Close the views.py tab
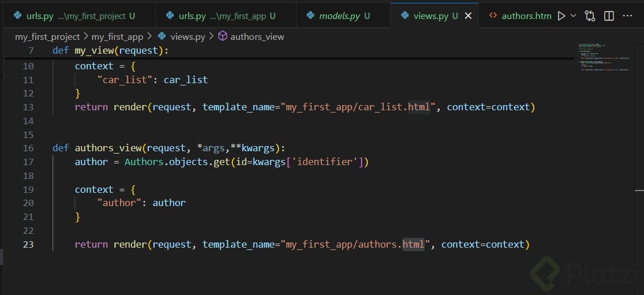 [x=468, y=16]
